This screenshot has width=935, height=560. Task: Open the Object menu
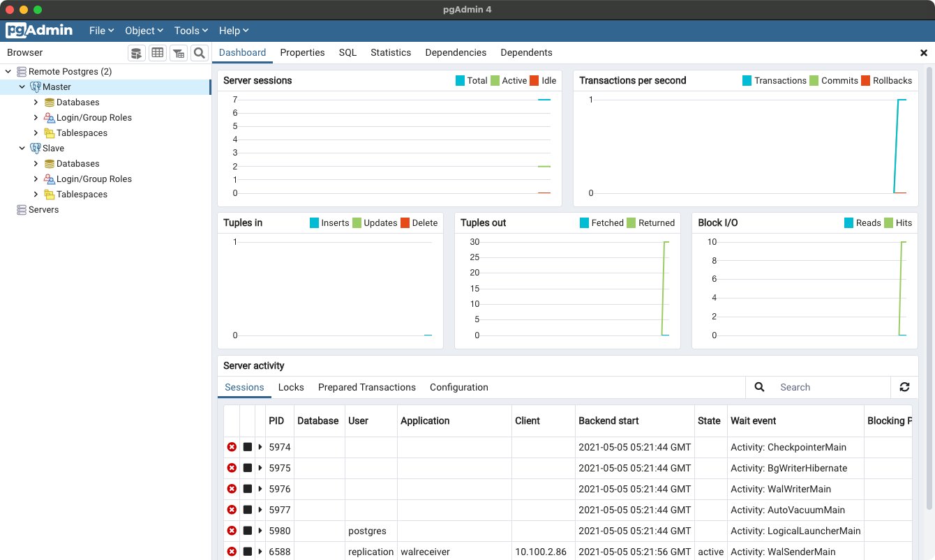click(x=144, y=31)
